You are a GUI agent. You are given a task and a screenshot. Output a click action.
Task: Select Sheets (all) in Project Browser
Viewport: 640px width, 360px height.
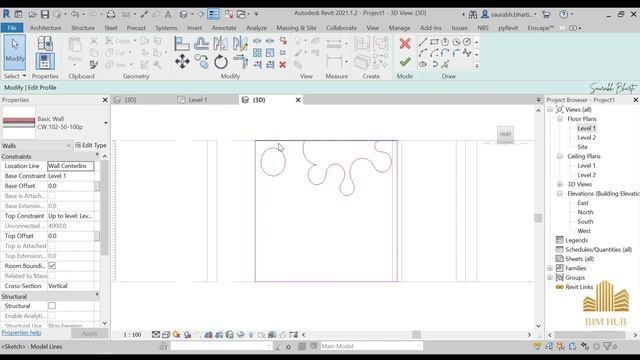click(x=580, y=259)
